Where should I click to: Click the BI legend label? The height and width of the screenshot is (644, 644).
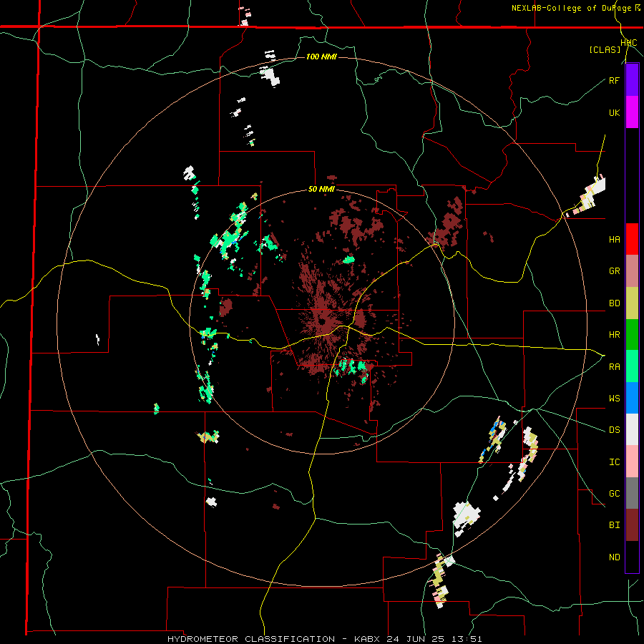pos(615,525)
